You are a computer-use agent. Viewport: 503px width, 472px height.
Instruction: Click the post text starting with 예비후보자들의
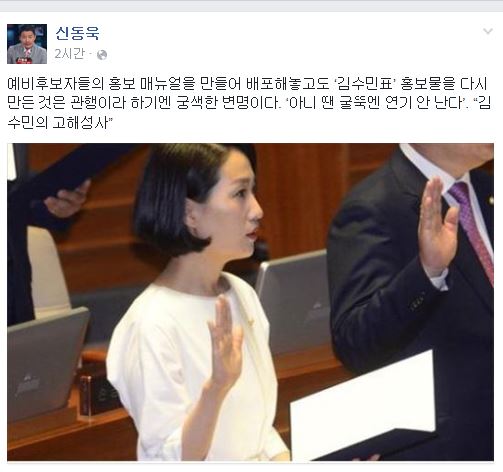coord(249,103)
